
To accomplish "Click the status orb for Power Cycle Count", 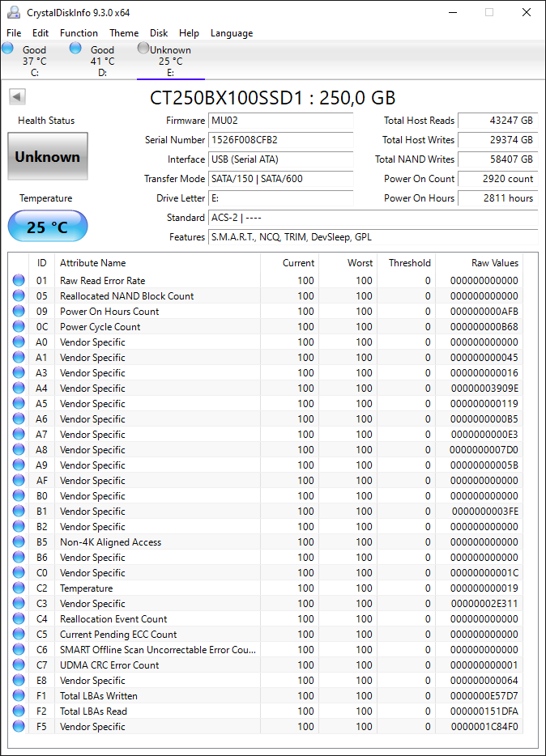I will pos(19,326).
